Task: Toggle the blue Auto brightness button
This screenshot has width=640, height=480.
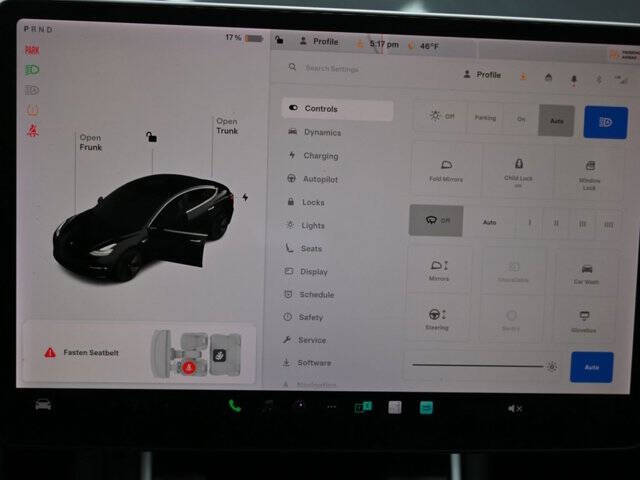Action: point(591,367)
